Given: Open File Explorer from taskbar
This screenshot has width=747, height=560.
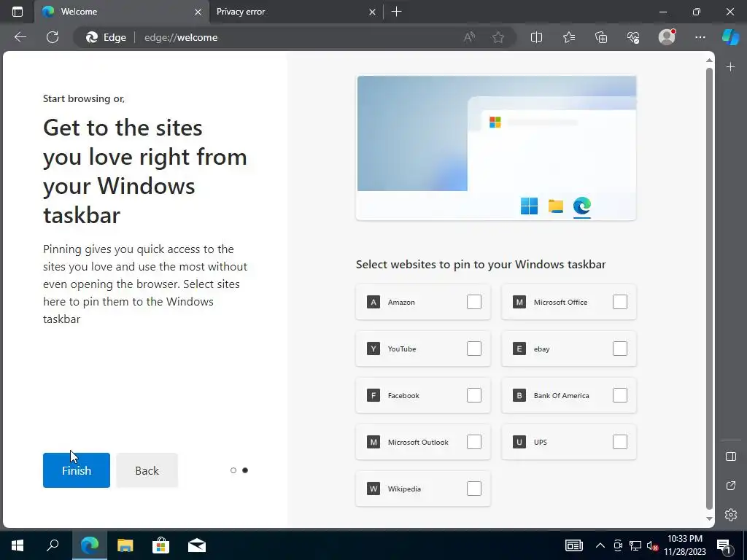Looking at the screenshot, I should [x=125, y=545].
